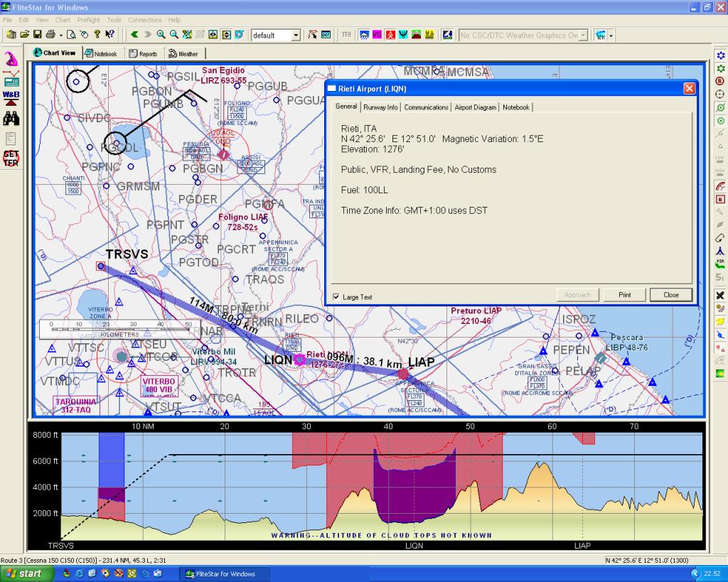Switch to the Weather tab
Viewport: 728px width, 582px height.
183,54
